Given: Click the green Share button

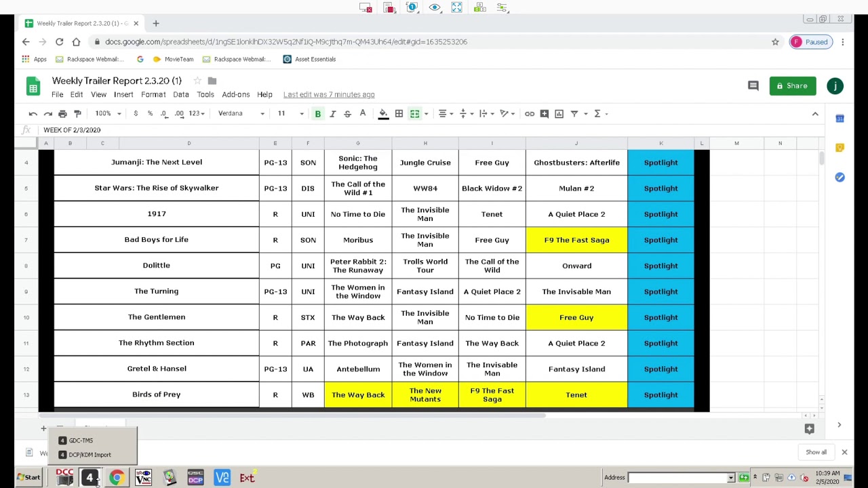Looking at the screenshot, I should 792,86.
